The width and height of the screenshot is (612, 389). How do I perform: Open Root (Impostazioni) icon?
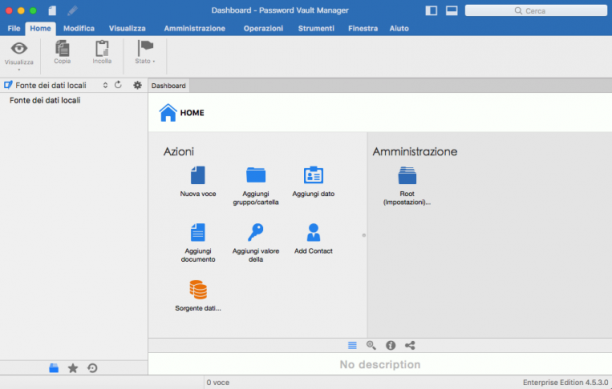407,175
